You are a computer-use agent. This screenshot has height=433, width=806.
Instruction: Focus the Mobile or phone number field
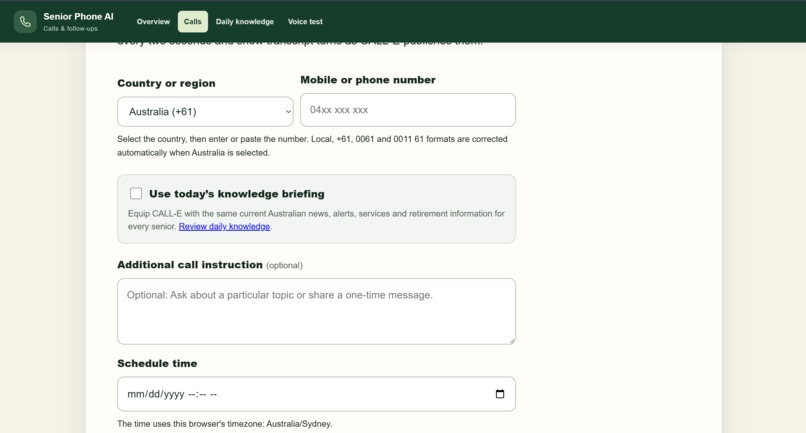click(x=408, y=110)
